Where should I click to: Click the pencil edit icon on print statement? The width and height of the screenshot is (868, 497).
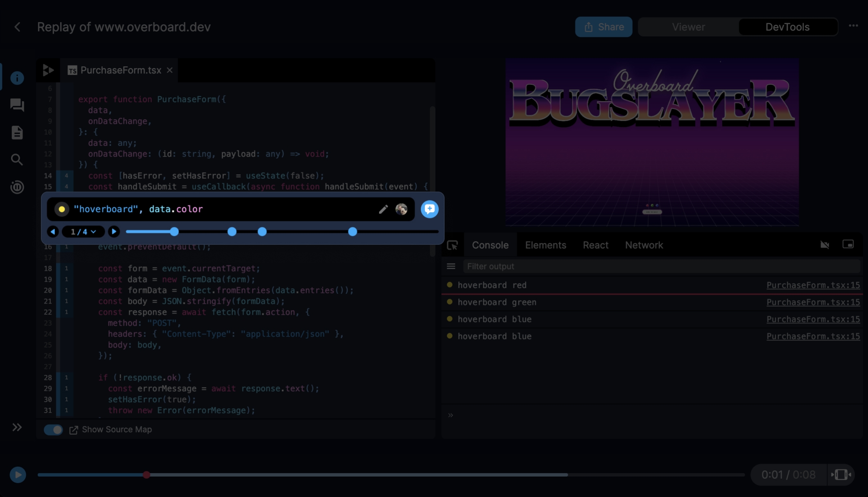pos(383,209)
